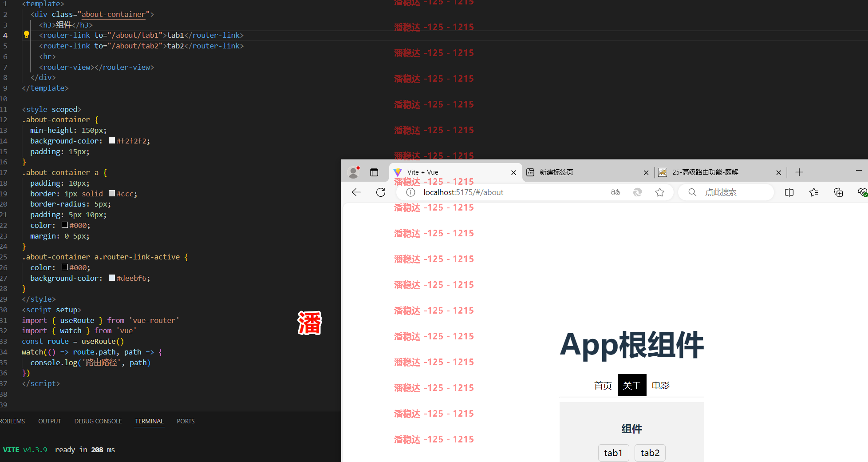The width and height of the screenshot is (868, 462).
Task: Close the 25-高级路由功能-题解 tab
Action: [x=778, y=172]
